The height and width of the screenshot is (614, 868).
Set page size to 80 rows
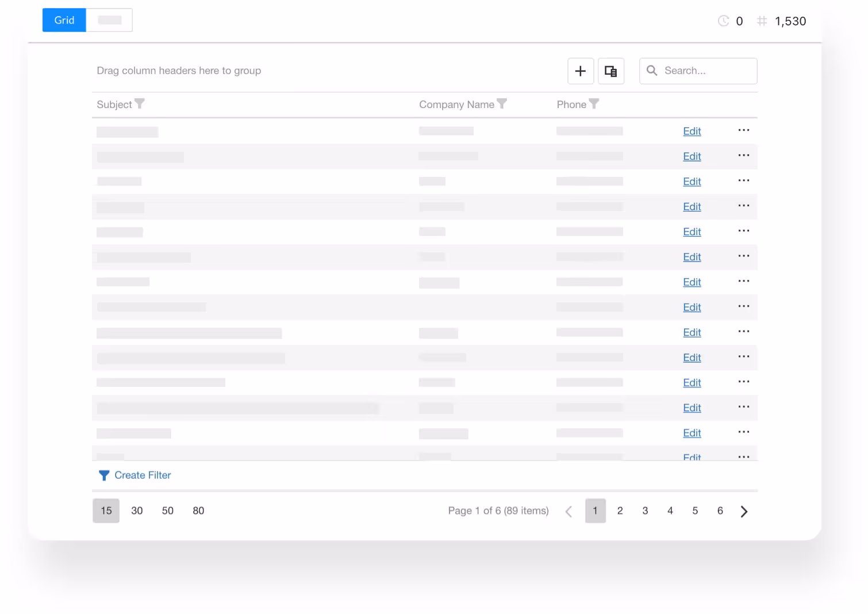point(198,511)
